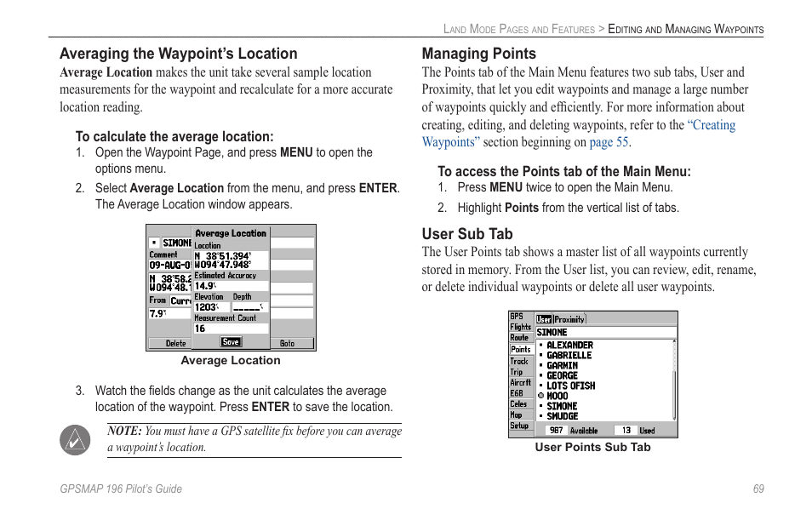
Task: Highlight the Points tab in vertical list
Action: [x=520, y=350]
